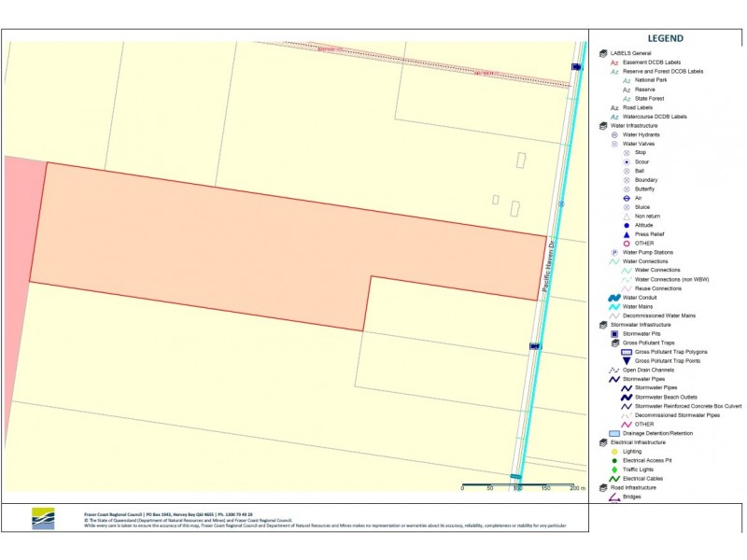
Task: Click the Water Infrastructure layer group icon
Action: (603, 126)
